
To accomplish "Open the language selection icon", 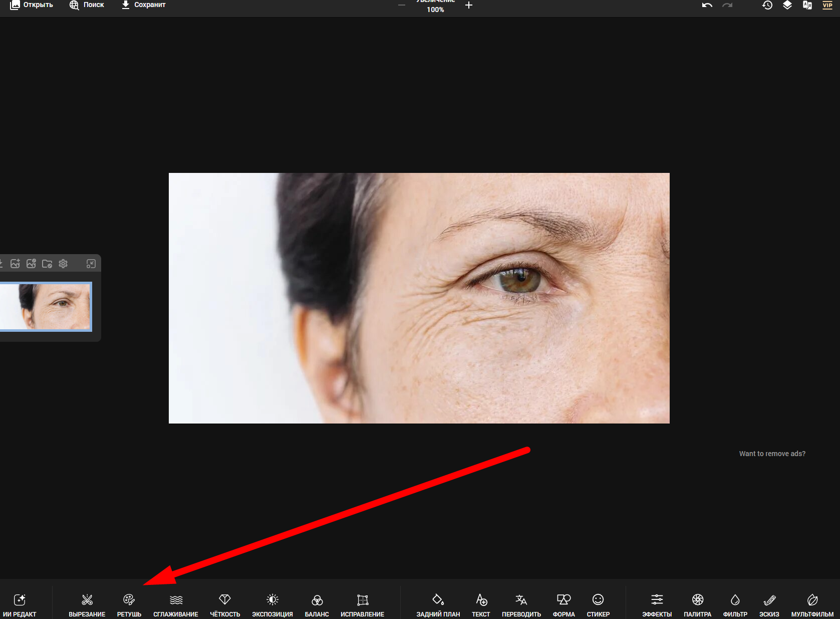I will 807,5.
